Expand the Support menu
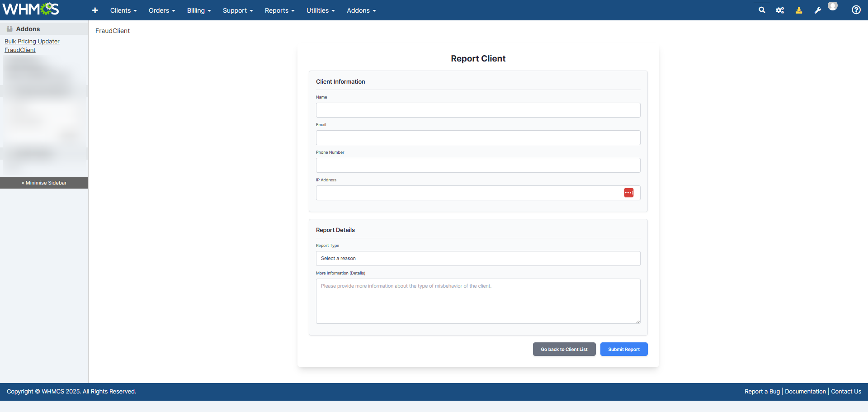This screenshot has height=412, width=868. [x=238, y=10]
